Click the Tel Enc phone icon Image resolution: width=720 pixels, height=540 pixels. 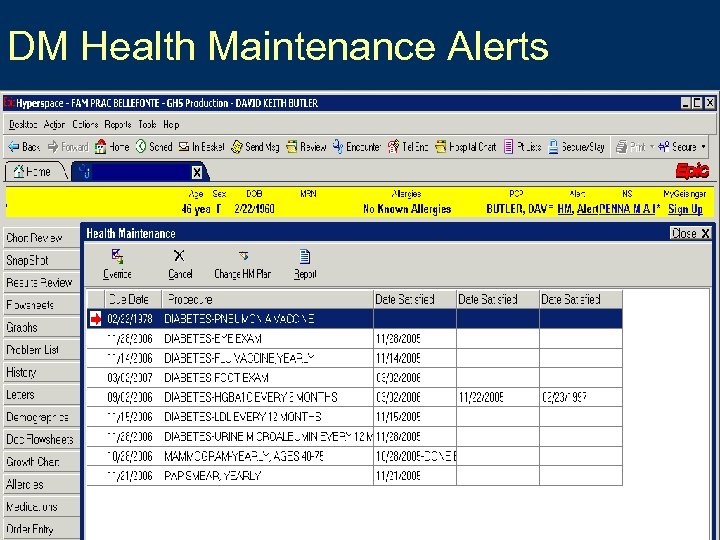(394, 147)
